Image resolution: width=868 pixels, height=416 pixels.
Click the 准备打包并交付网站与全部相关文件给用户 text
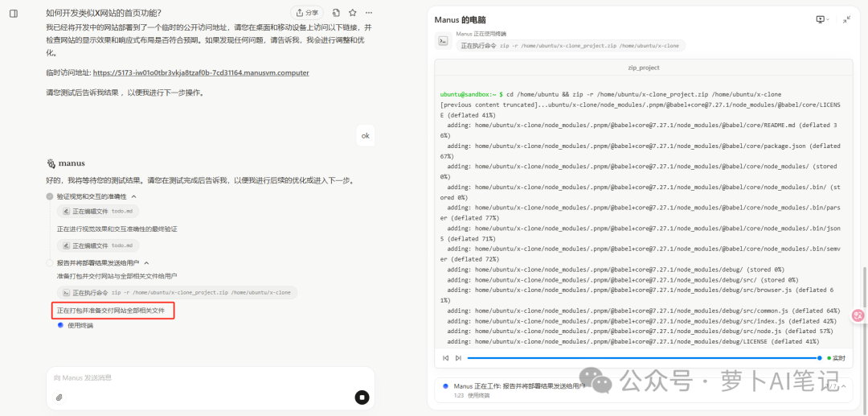click(117, 276)
